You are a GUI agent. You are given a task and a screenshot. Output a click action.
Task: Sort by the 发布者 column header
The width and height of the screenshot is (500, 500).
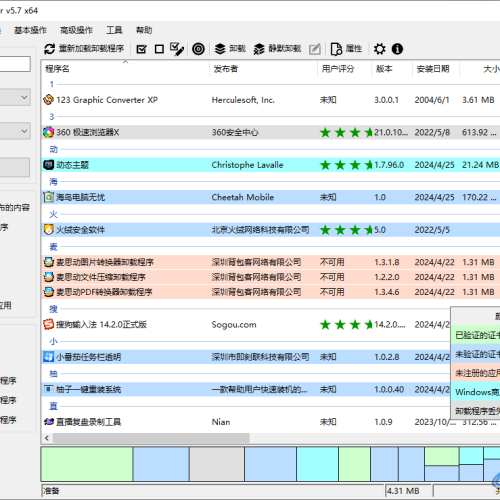(x=263, y=69)
